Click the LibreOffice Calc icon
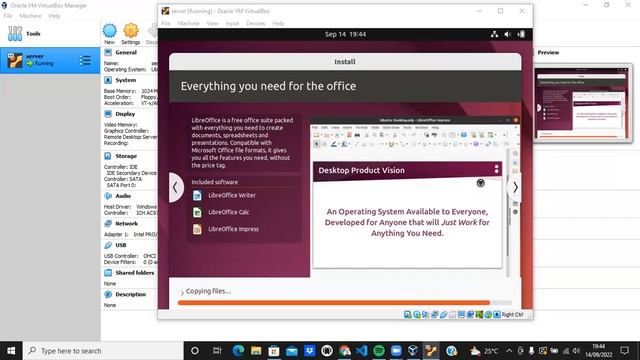 197,212
